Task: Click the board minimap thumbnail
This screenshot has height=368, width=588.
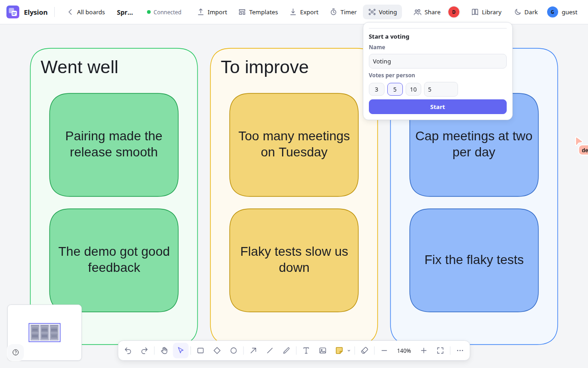Action: coord(45,332)
